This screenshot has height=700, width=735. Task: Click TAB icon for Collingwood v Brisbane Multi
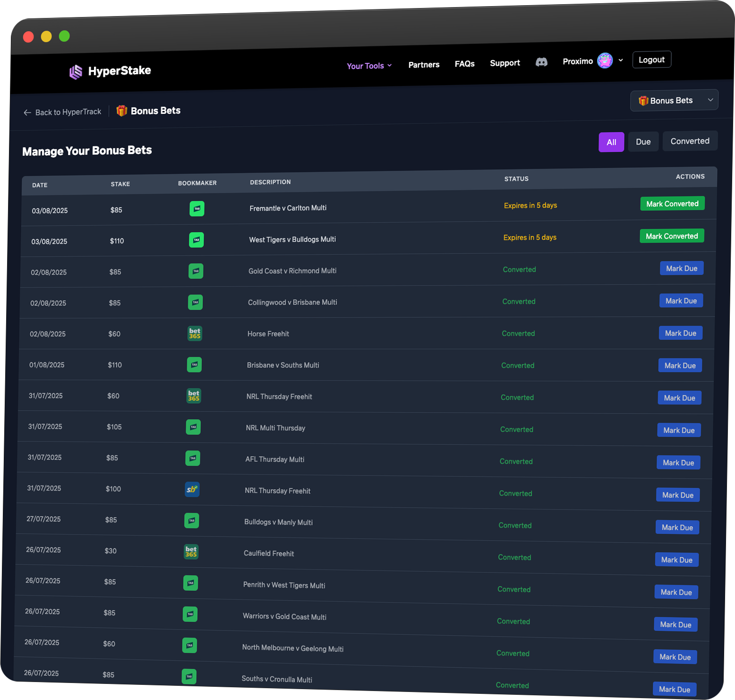[196, 302]
